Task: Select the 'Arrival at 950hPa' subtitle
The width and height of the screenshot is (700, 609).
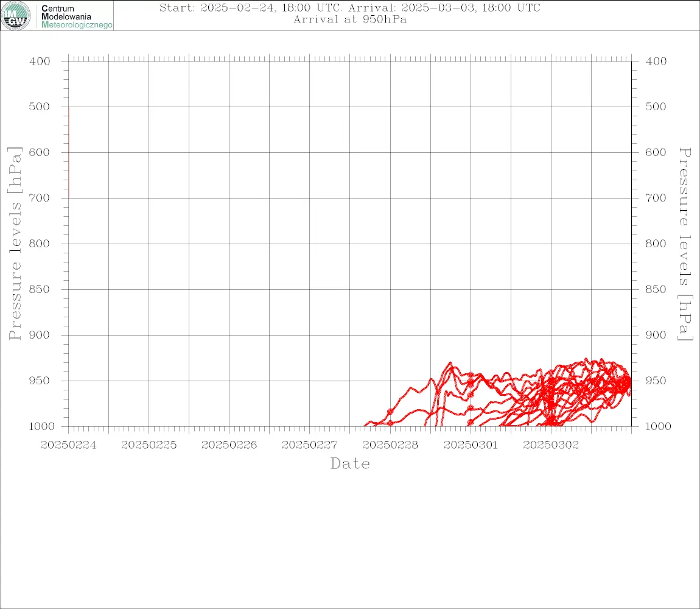Action: (x=350, y=19)
